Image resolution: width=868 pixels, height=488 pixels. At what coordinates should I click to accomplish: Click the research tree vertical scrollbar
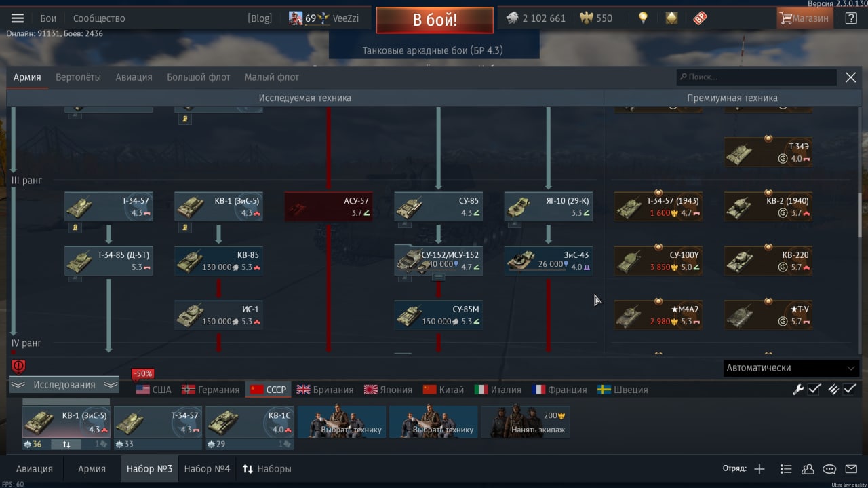pyautogui.click(x=861, y=214)
